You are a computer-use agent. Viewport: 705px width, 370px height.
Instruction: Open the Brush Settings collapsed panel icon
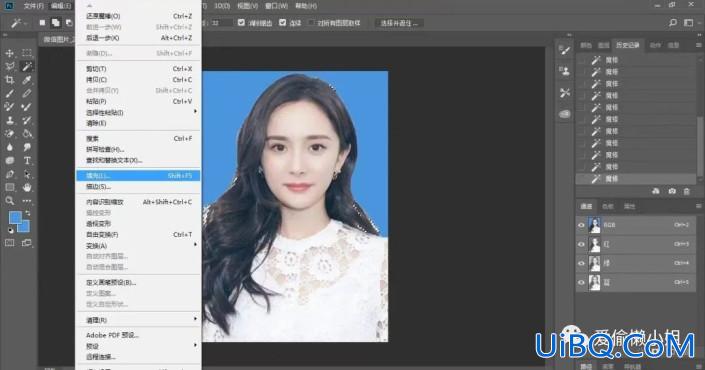[x=565, y=50]
